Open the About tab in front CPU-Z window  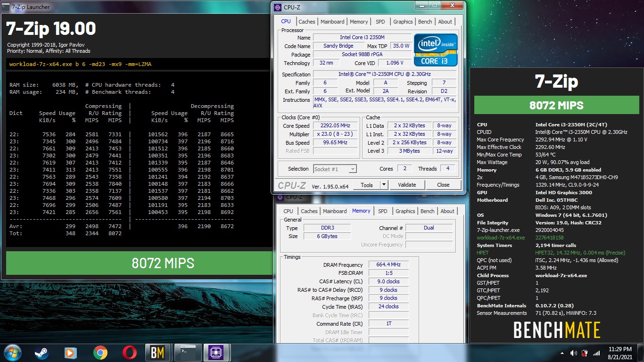[x=445, y=22]
